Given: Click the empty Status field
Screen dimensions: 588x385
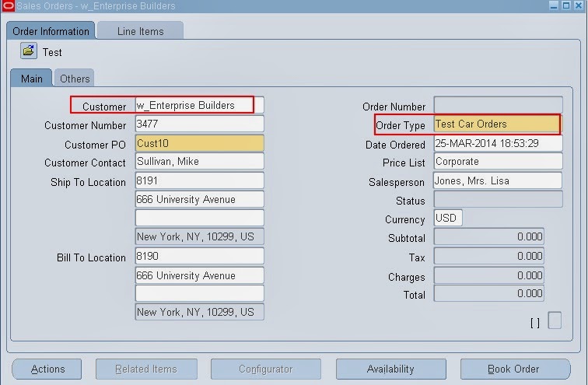Looking at the screenshot, I should [498, 199].
